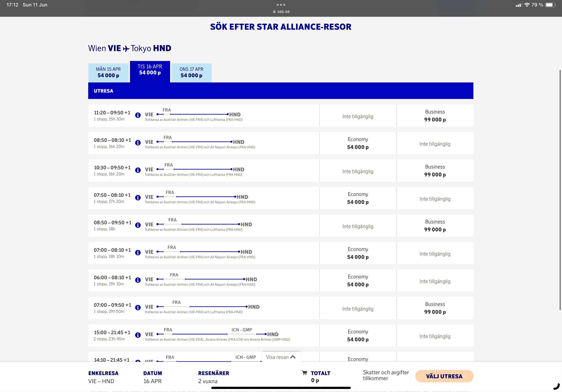The image size is (562, 392).
Task: Tap the three-dots multitasking icon
Action: coord(281,5)
